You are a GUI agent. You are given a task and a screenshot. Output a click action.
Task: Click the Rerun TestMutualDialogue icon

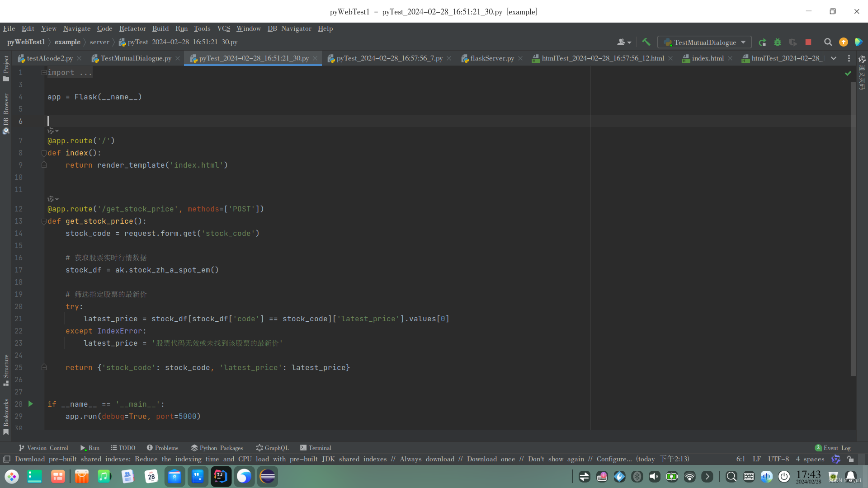pyautogui.click(x=762, y=42)
